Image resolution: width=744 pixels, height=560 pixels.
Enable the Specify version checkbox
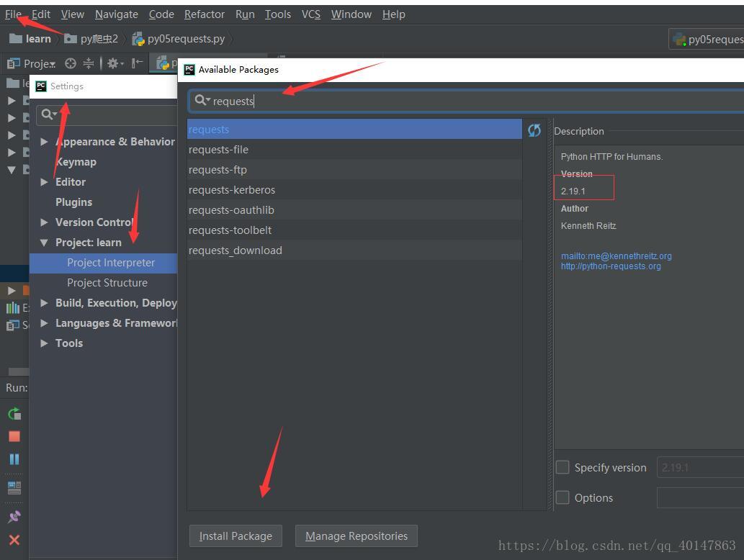(563, 468)
